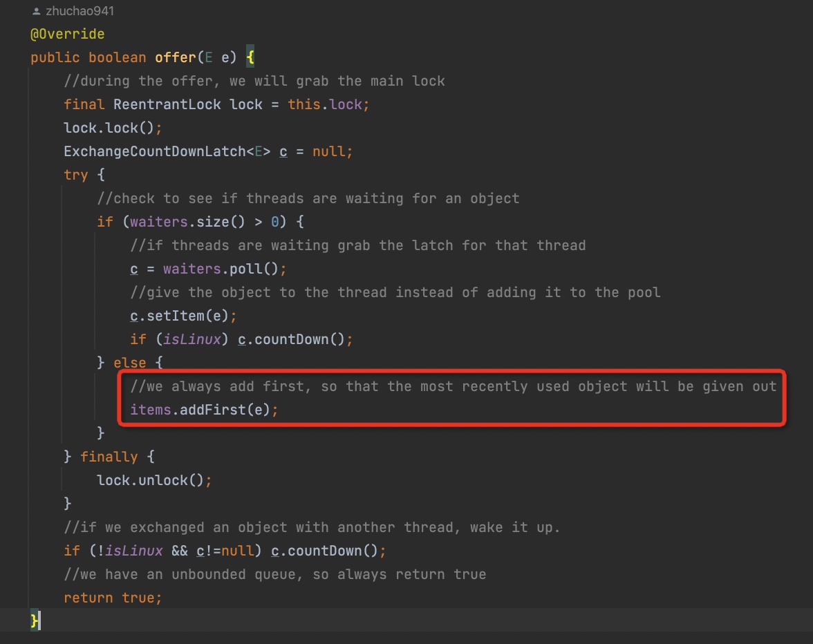Click the finally keyword
The width and height of the screenshot is (813, 644).
tap(109, 457)
